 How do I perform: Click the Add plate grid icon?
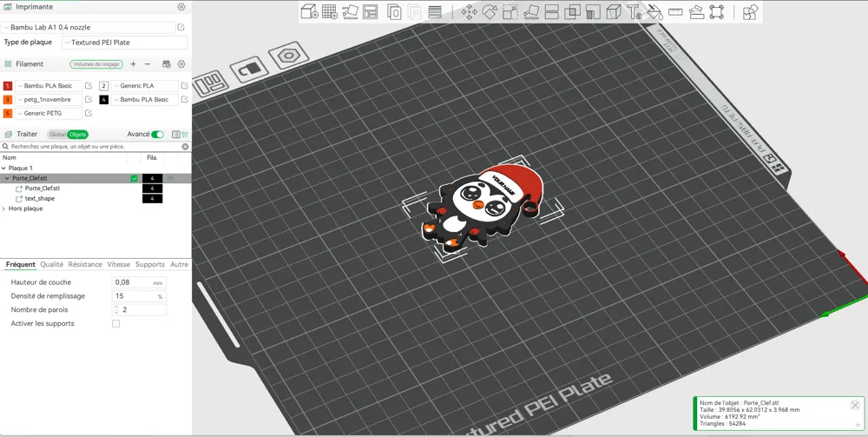pos(330,11)
